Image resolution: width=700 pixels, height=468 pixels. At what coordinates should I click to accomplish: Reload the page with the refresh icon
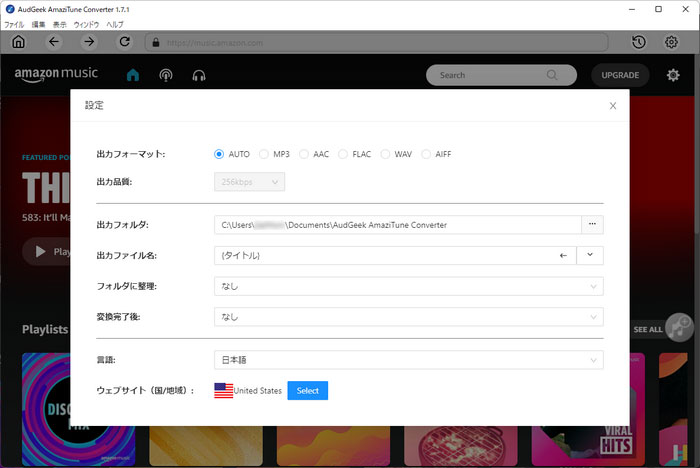pos(125,42)
